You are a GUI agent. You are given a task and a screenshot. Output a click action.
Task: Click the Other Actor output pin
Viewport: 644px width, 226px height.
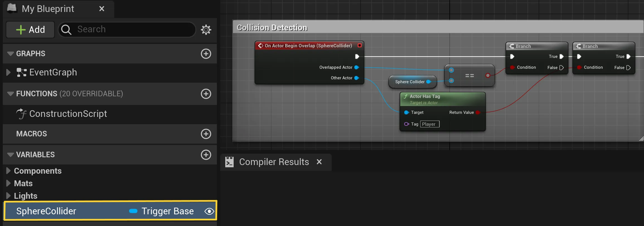pyautogui.click(x=357, y=78)
